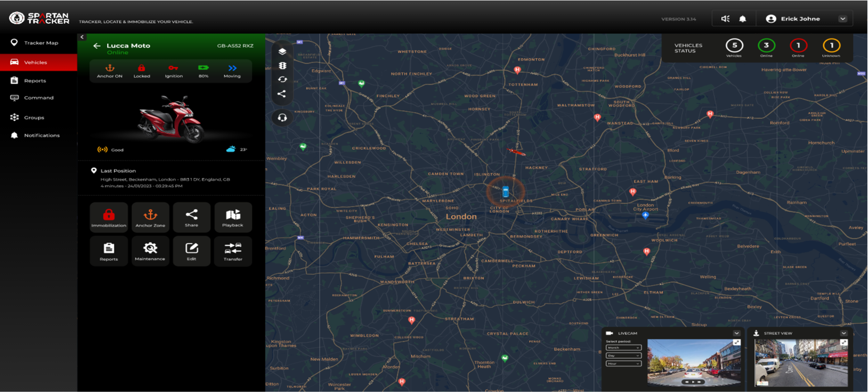868x392 pixels.
Task: Click the traffic light map icon
Action: tap(282, 66)
